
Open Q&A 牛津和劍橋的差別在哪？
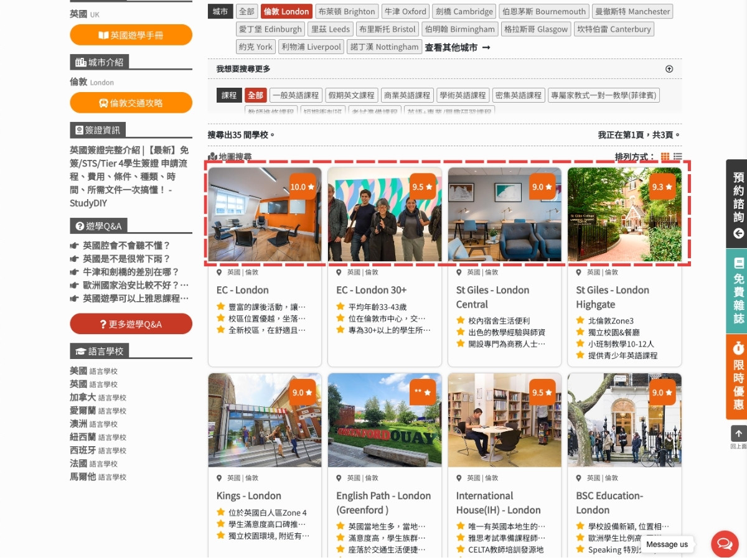click(x=131, y=272)
